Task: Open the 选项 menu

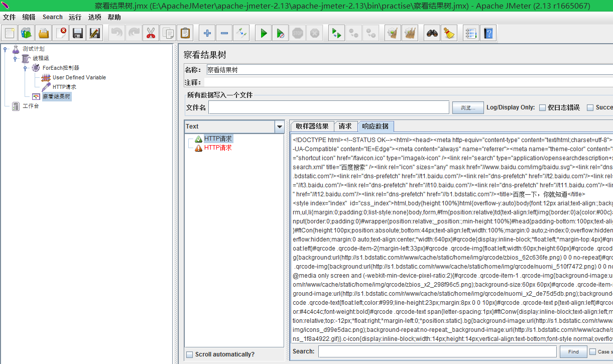Action: [95, 17]
